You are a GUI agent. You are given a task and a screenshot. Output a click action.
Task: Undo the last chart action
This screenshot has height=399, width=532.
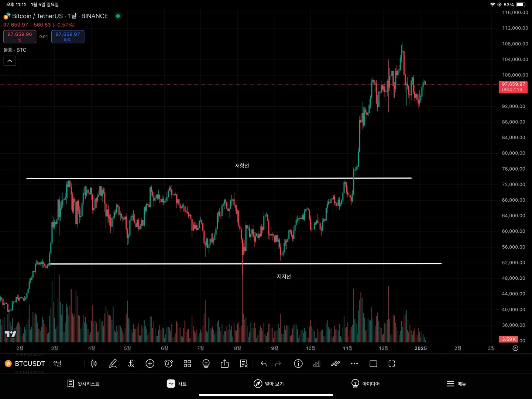pos(264,364)
